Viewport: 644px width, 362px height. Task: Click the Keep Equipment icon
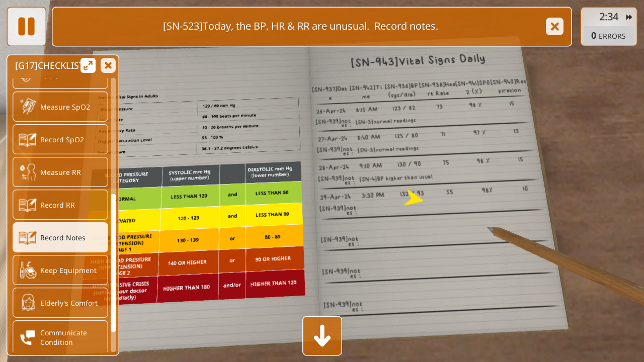click(x=27, y=270)
